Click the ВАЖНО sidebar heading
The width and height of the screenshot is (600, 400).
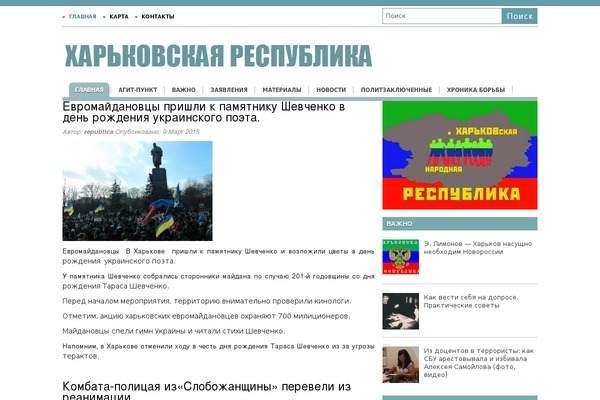pyautogui.click(x=460, y=224)
